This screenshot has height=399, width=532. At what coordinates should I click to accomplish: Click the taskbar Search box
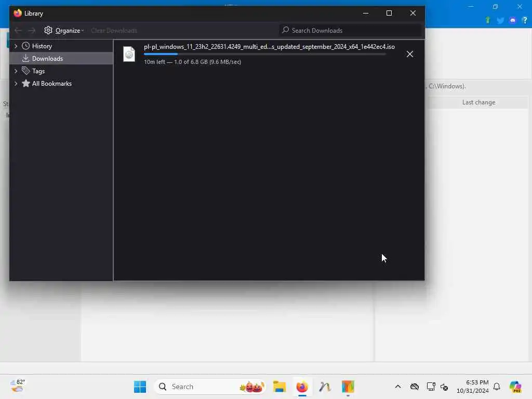(x=210, y=387)
